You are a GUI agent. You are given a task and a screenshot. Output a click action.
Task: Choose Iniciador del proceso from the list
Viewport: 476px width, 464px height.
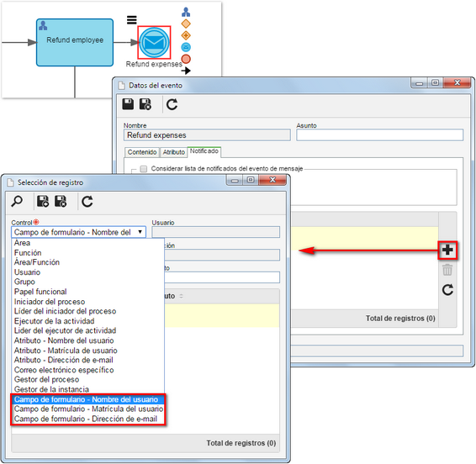50,302
